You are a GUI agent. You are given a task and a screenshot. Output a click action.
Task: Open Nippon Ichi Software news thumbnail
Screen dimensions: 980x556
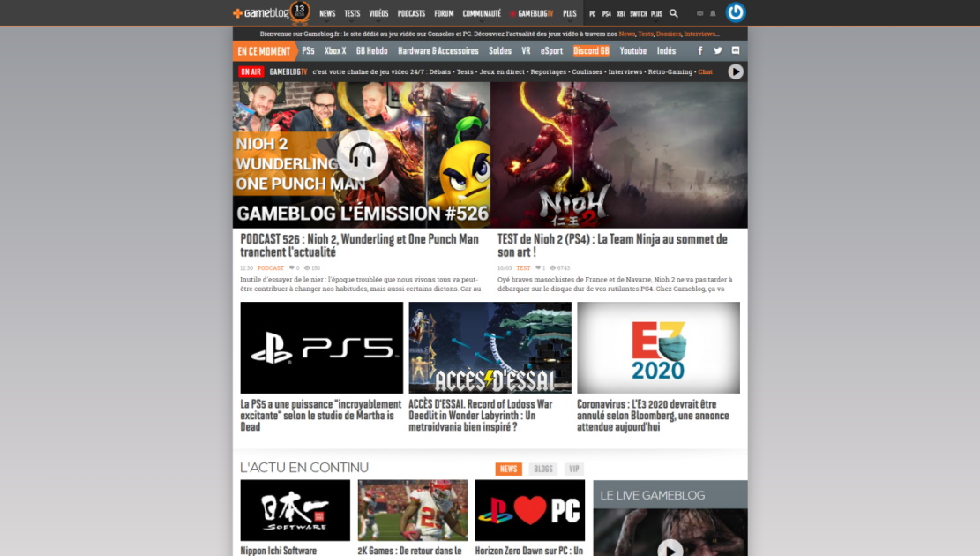click(x=295, y=510)
